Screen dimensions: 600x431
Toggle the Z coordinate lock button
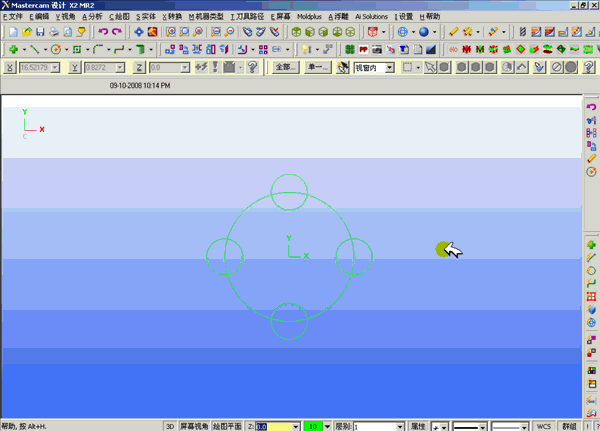139,68
